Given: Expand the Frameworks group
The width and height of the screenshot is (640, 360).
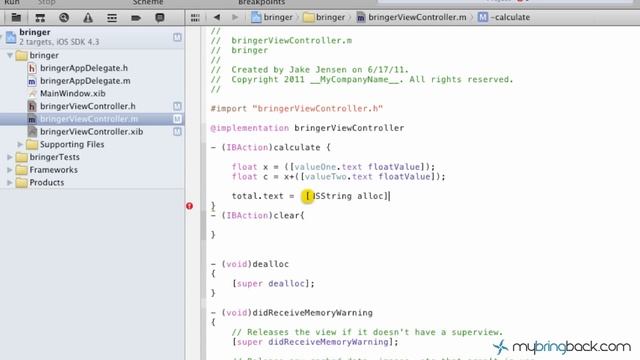Looking at the screenshot, I should (x=10, y=169).
